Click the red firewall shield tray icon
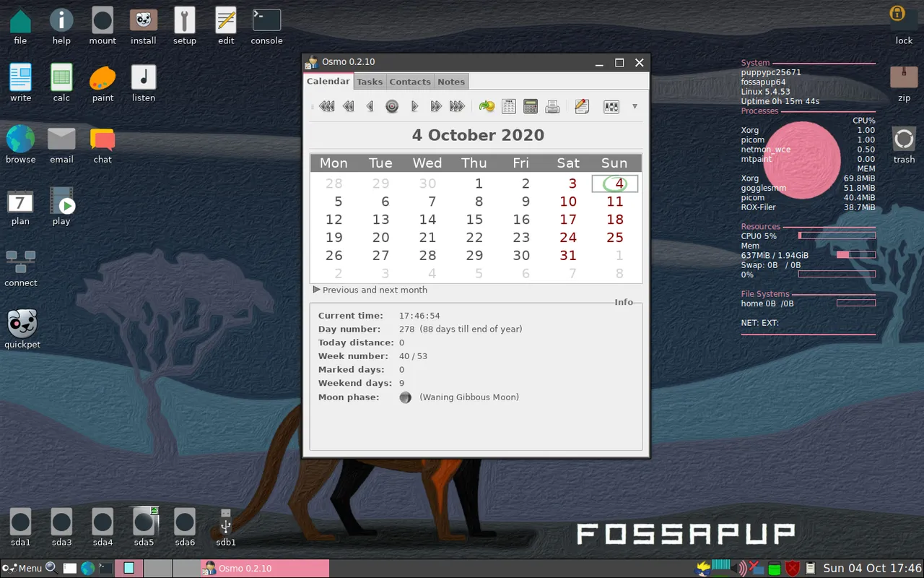Image resolution: width=924 pixels, height=578 pixels. coord(792,569)
